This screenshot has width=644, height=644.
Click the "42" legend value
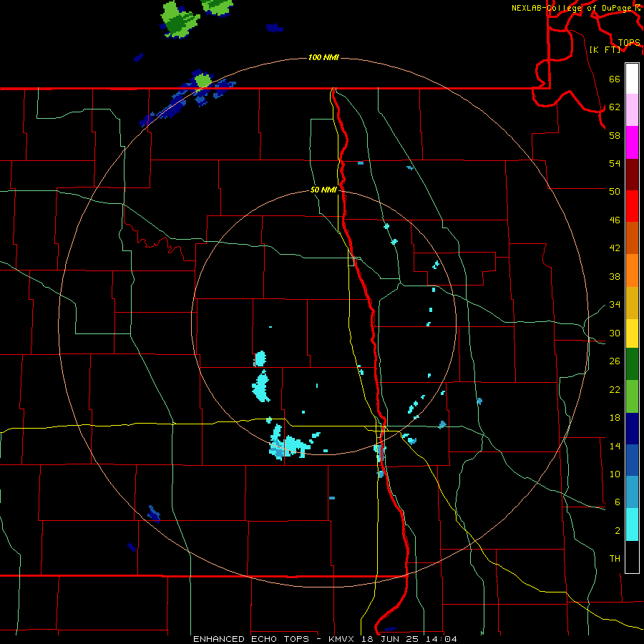pos(615,248)
